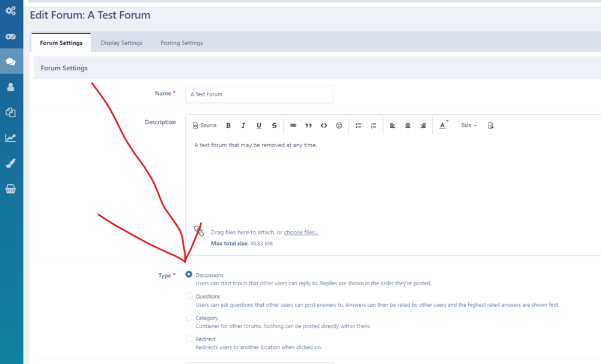
Task: Click the forum Name input field
Action: [x=260, y=94]
